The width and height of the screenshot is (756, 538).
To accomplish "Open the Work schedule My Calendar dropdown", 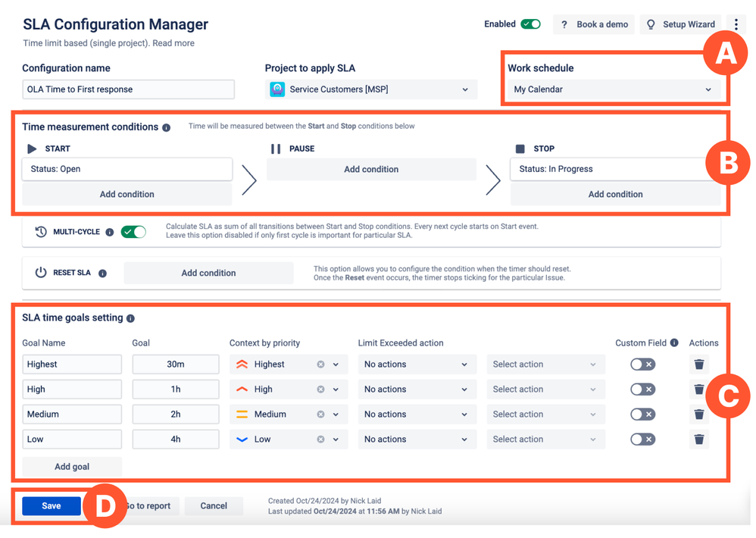I will click(x=614, y=89).
